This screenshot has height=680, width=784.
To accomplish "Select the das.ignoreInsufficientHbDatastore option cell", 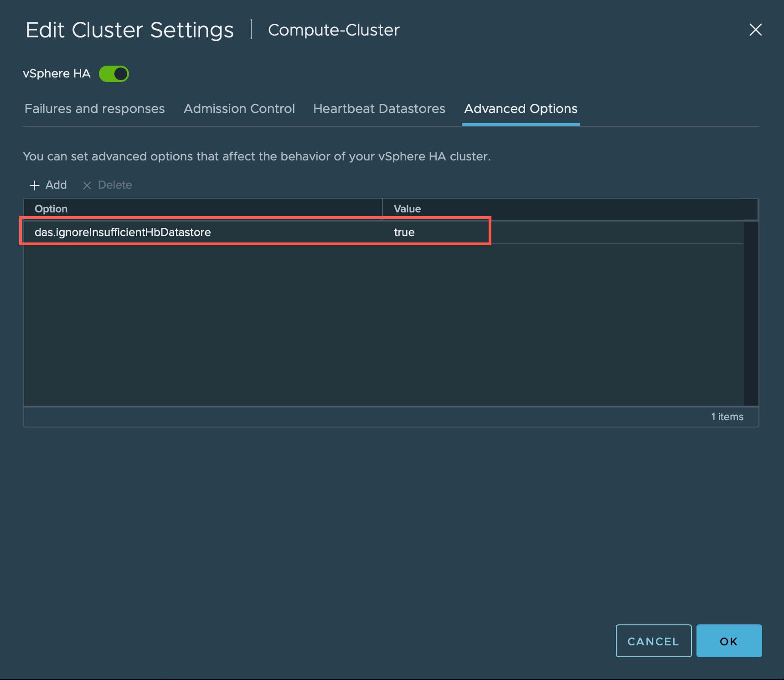I will 203,232.
